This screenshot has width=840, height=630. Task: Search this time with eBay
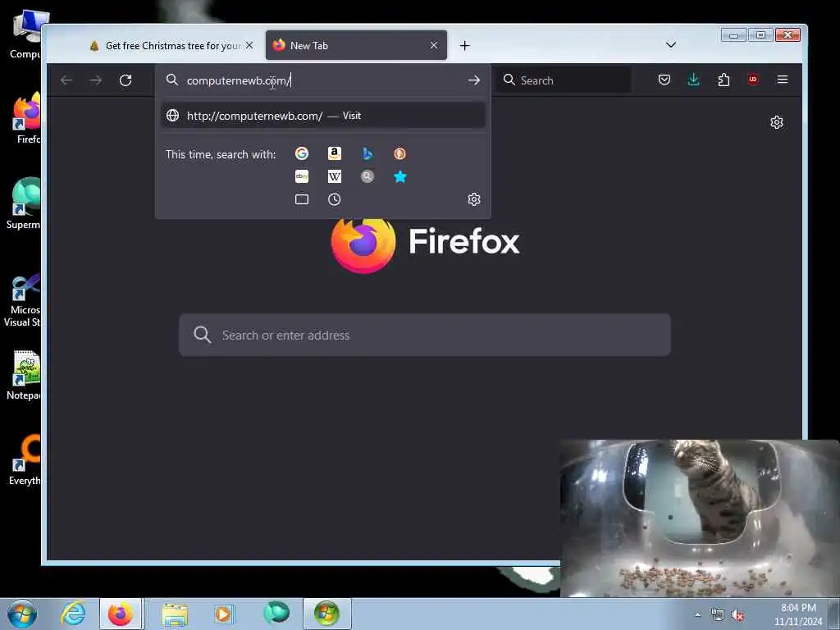point(302,176)
